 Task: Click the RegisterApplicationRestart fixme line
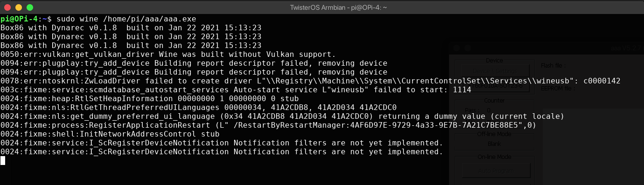(x=268, y=125)
